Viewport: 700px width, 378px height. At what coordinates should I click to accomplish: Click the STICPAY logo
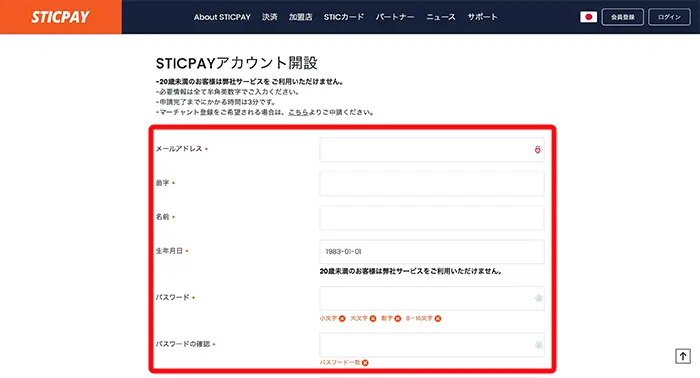pyautogui.click(x=60, y=17)
